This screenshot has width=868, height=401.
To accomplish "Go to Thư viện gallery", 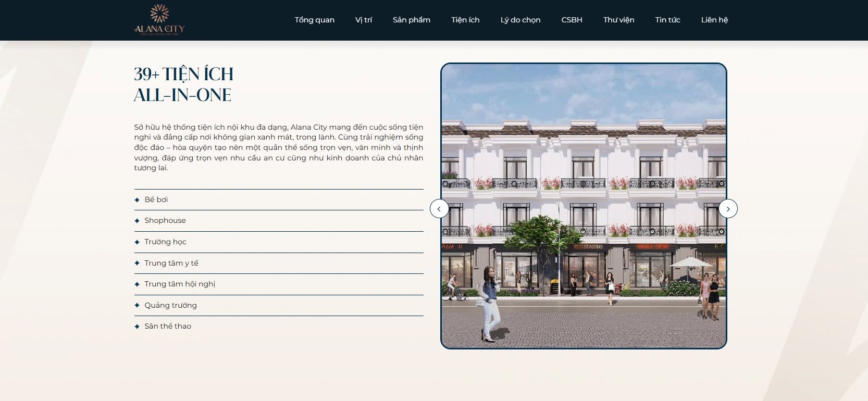I will click(619, 20).
